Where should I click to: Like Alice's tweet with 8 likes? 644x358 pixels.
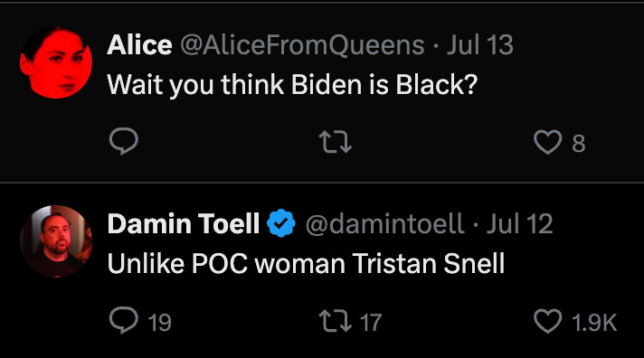[547, 142]
